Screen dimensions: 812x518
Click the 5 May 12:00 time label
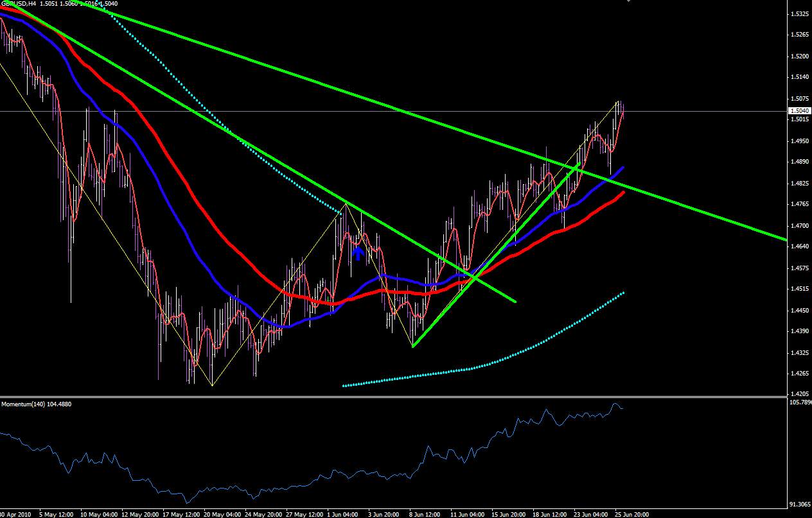(56, 514)
